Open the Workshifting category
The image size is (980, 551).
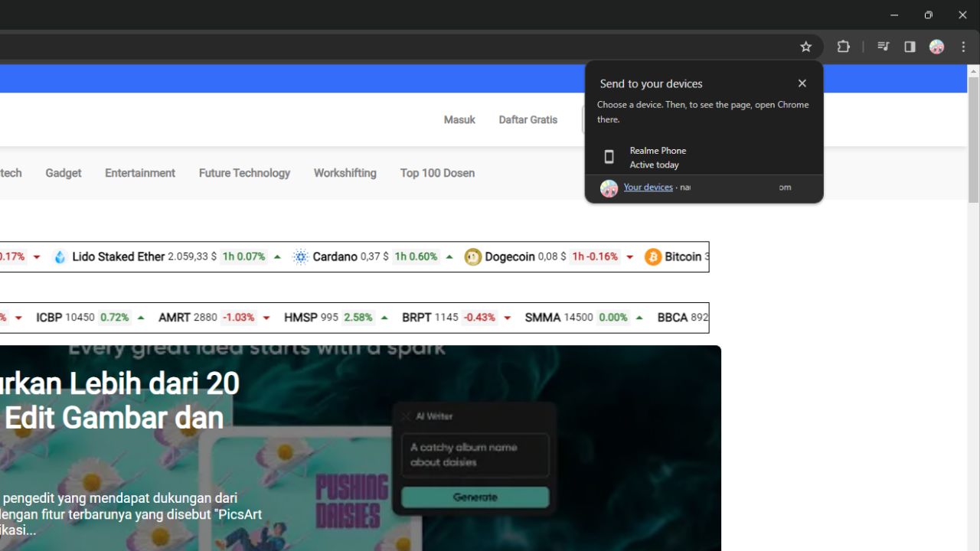[345, 173]
